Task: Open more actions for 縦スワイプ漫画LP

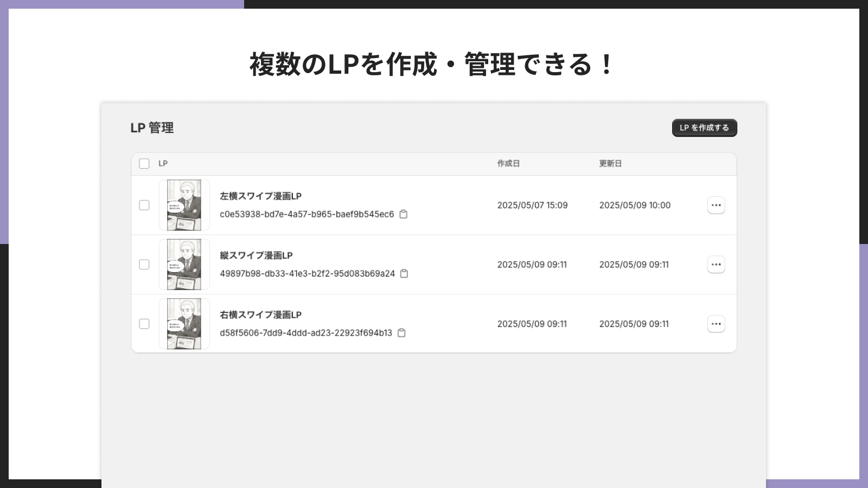Action: point(716,265)
